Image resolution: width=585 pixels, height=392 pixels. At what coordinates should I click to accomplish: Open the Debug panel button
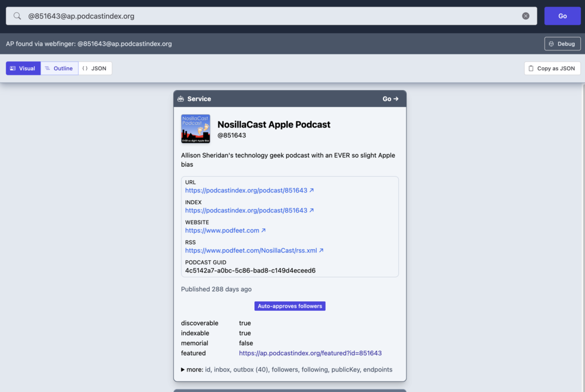click(x=562, y=44)
